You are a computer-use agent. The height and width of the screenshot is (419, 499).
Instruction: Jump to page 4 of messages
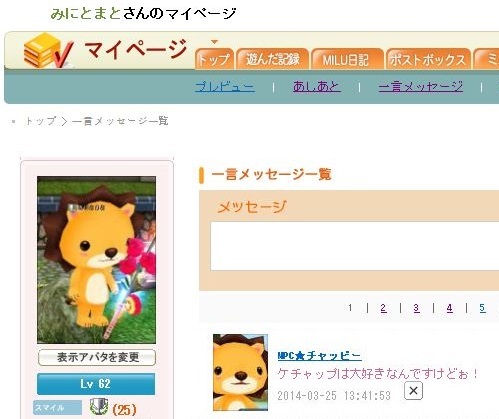[449, 308]
